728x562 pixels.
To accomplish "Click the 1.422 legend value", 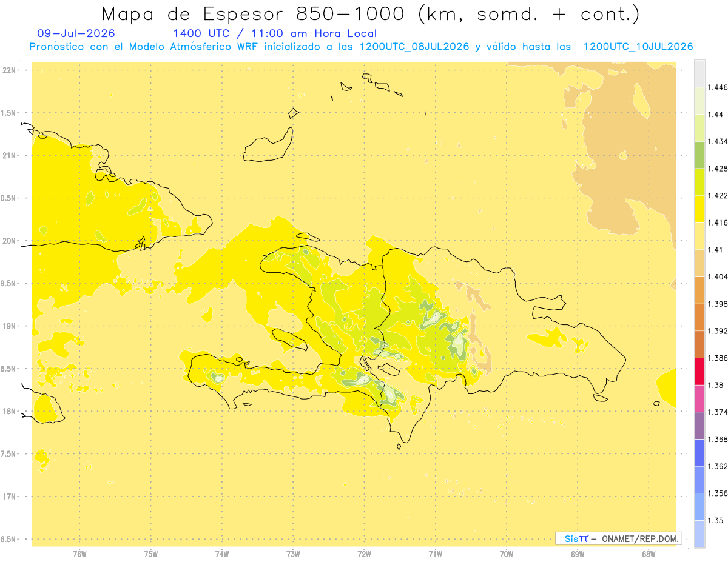I will pyautogui.click(x=717, y=196).
